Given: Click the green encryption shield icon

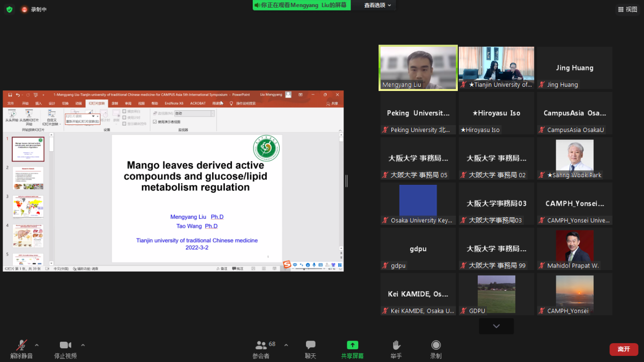Looking at the screenshot, I should pos(9,9).
